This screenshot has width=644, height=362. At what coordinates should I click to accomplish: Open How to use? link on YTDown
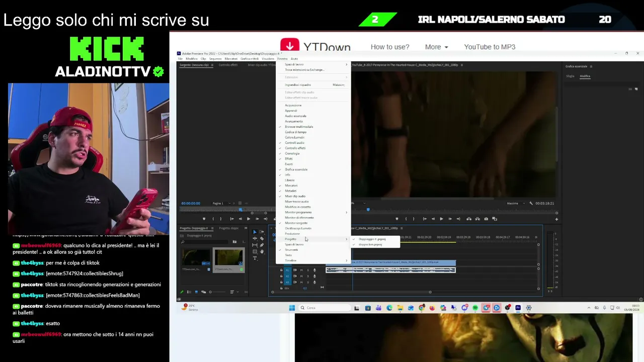[390, 47]
